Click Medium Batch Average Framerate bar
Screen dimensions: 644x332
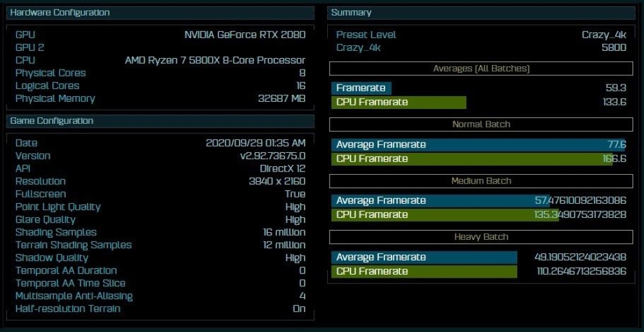click(440, 200)
